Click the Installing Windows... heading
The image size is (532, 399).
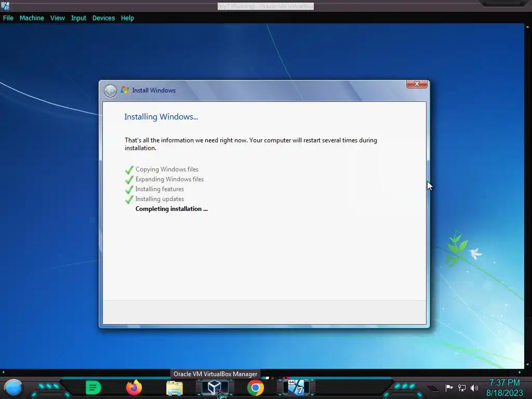coord(161,117)
